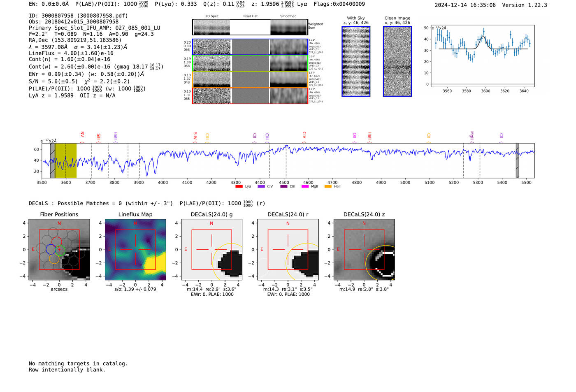Image resolution: width=576 pixels, height=392 pixels.
Task: Click the Flags:0x00400009 header text
Action: tap(339, 4)
